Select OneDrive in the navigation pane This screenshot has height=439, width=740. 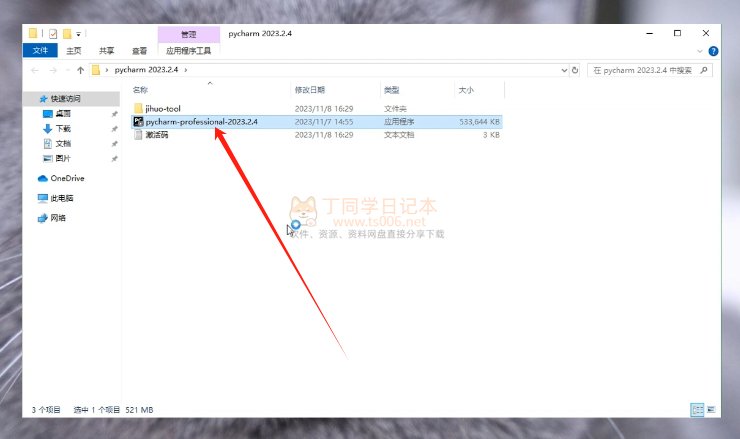(67, 178)
